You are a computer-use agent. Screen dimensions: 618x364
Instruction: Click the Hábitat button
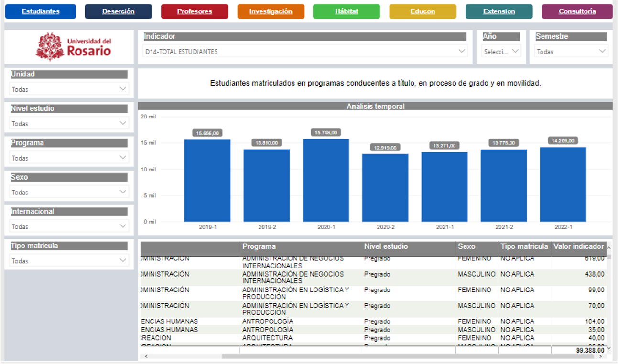tap(347, 11)
